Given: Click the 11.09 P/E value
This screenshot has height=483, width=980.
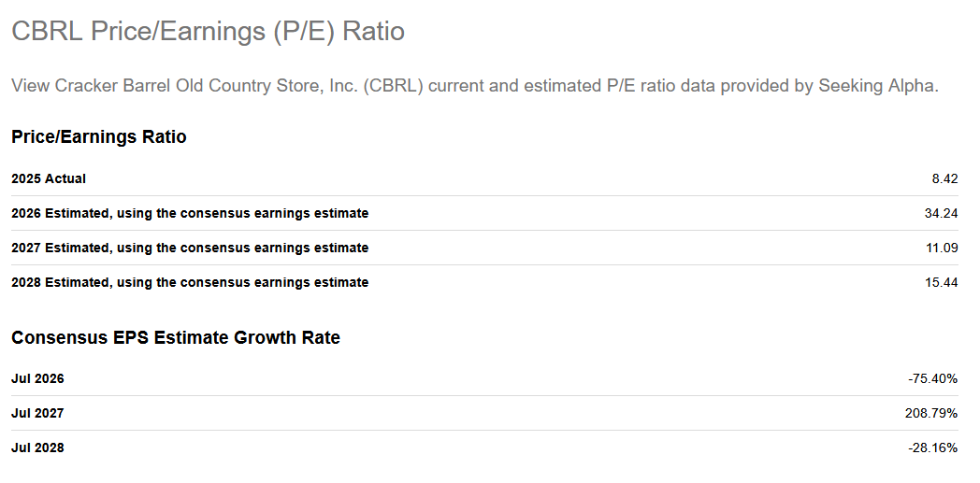Looking at the screenshot, I should (942, 248).
